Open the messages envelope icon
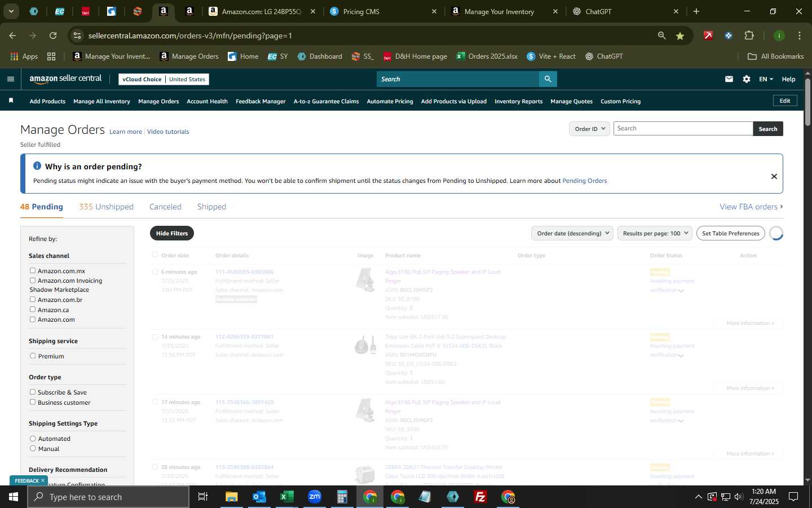Viewport: 812px width, 508px height. pos(729,79)
